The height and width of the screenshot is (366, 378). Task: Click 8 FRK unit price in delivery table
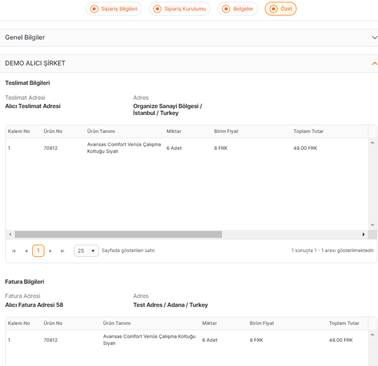coord(220,148)
